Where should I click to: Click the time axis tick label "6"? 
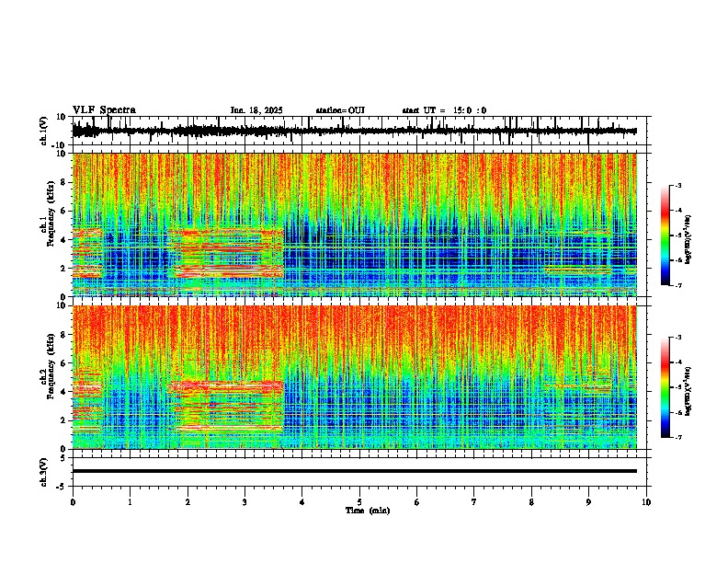click(417, 502)
